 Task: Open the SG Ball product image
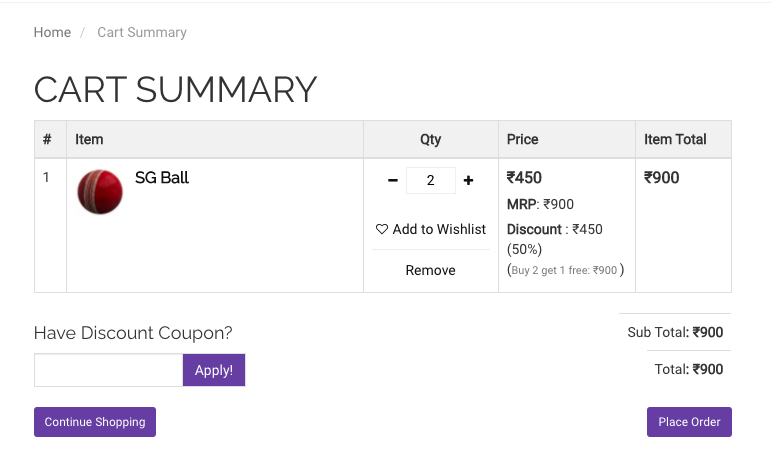(x=100, y=192)
